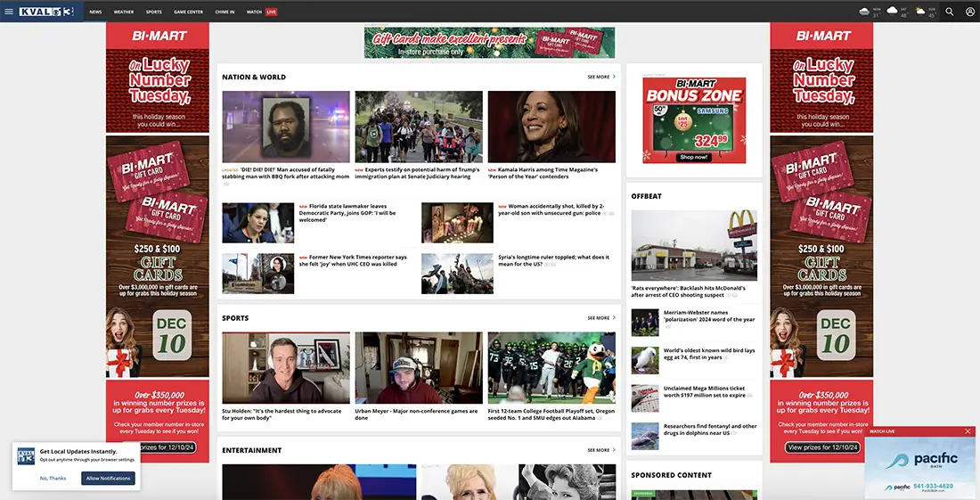Open the dolphin thumbnail in Offbeat

(x=645, y=436)
